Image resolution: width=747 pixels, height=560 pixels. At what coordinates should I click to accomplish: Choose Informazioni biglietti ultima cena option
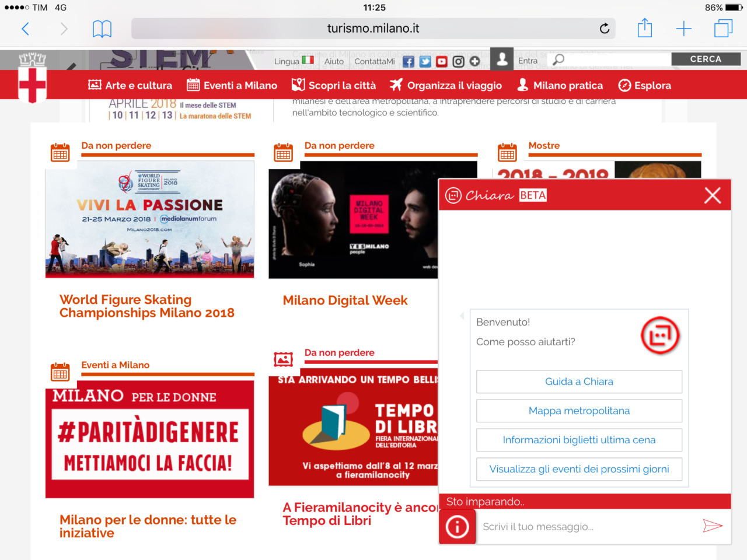tap(579, 440)
